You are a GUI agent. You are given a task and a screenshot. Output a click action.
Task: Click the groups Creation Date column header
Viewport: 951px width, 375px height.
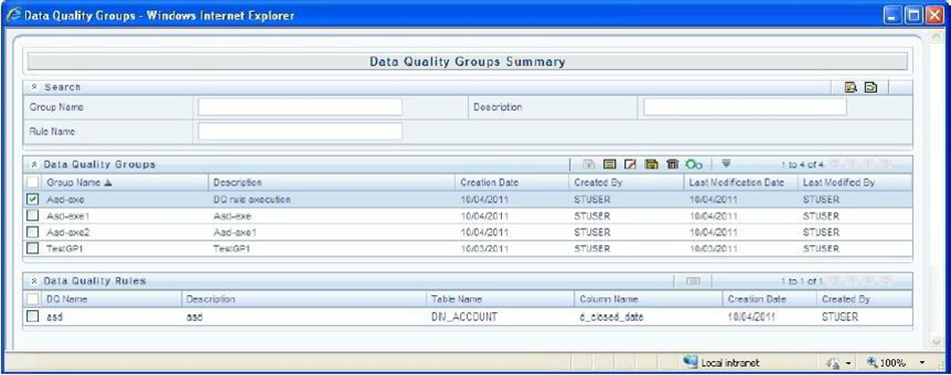click(x=489, y=182)
